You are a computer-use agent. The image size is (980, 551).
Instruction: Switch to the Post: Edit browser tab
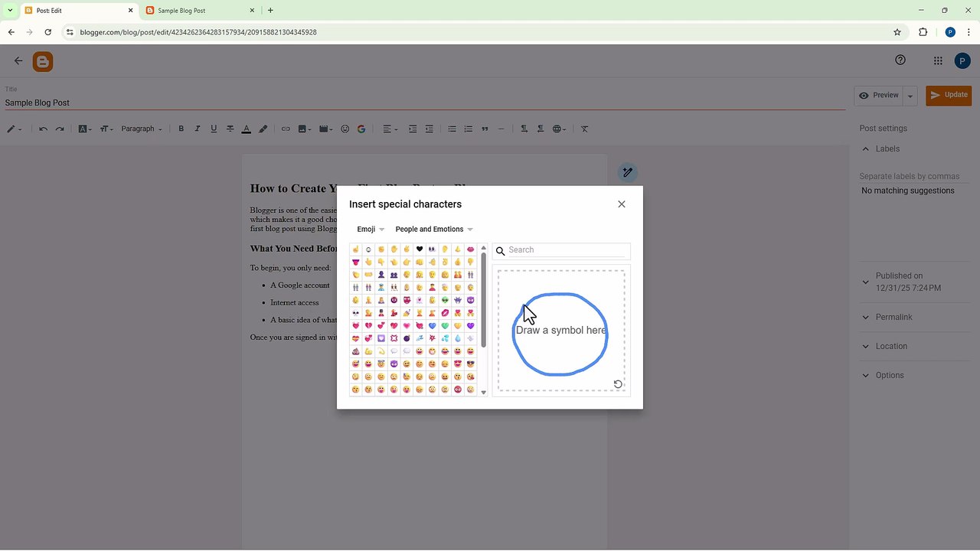click(77, 11)
